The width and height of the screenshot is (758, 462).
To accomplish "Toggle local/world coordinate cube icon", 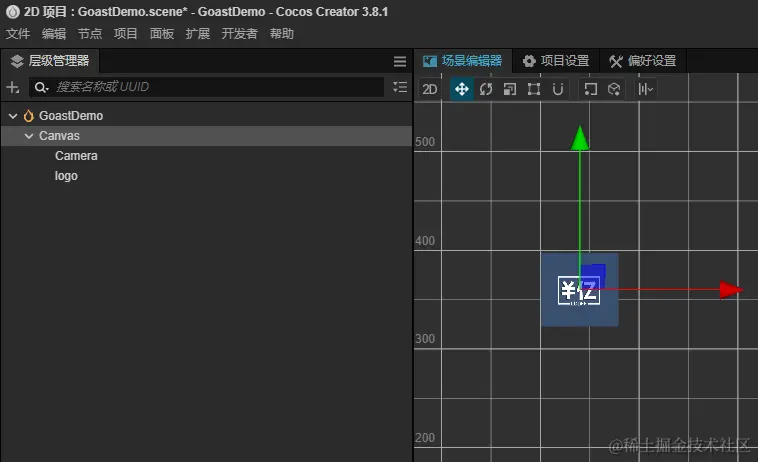I will (614, 89).
